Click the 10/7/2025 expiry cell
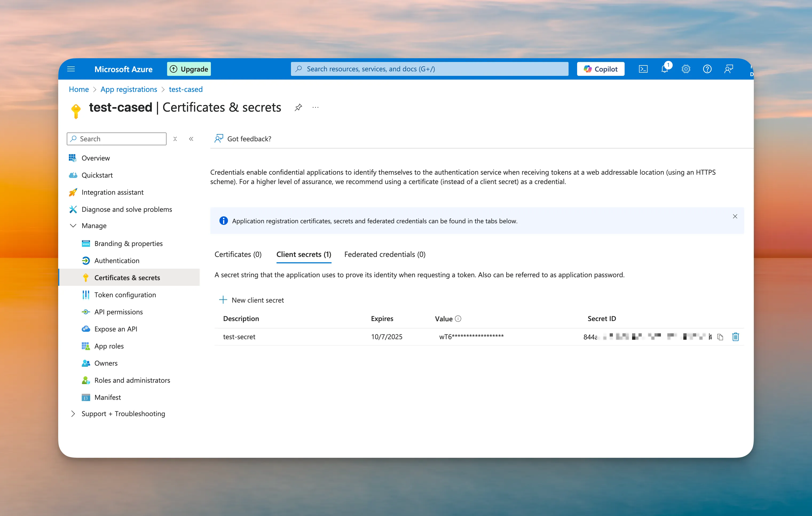Viewport: 812px width, 516px height. (x=387, y=337)
